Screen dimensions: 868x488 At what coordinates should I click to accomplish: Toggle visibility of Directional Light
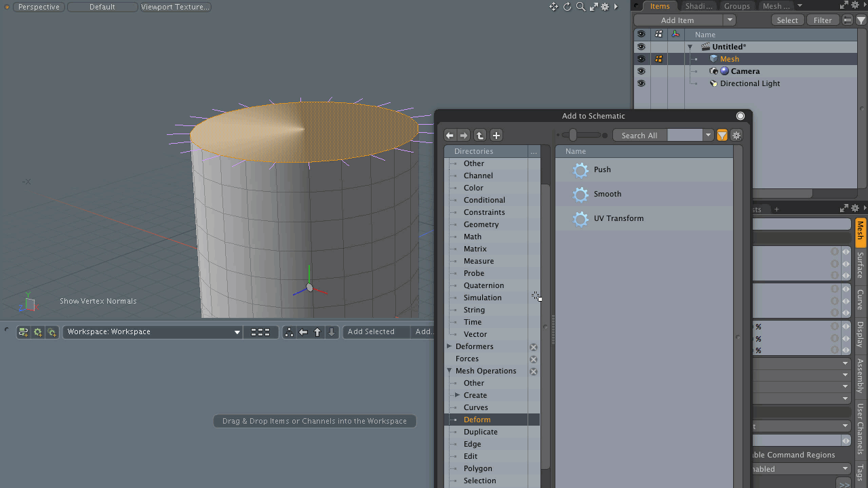pos(641,83)
